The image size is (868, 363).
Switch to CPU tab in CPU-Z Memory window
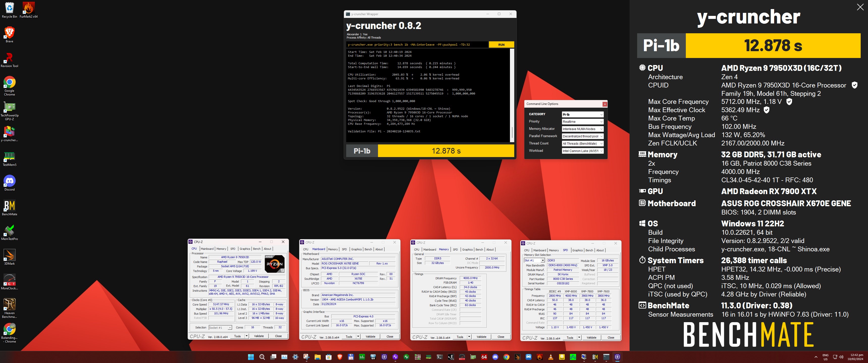pos(417,250)
